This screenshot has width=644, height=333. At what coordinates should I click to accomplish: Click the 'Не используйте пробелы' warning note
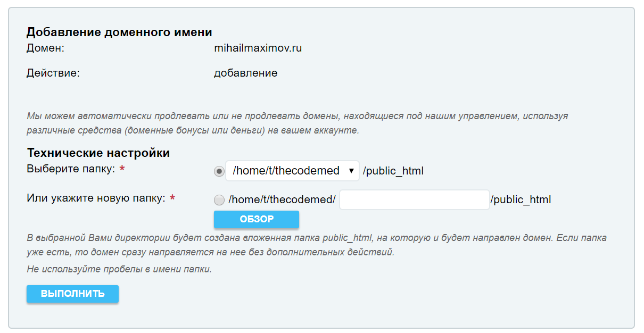pyautogui.click(x=119, y=269)
